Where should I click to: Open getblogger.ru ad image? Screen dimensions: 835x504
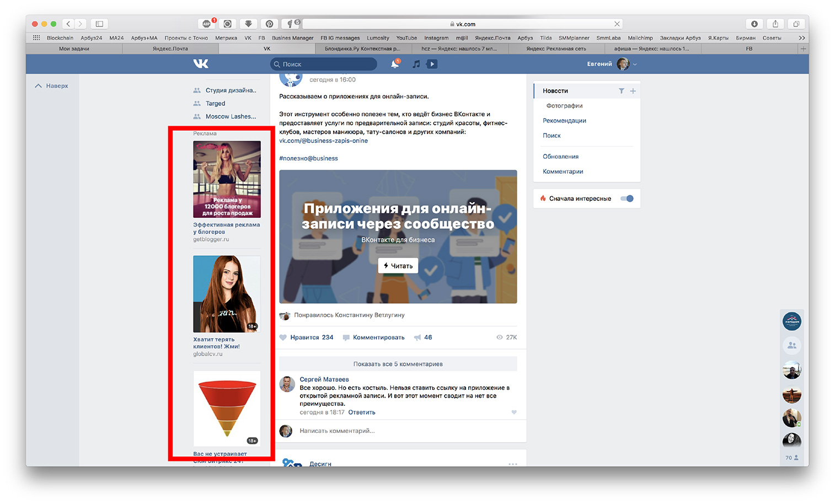click(x=227, y=179)
